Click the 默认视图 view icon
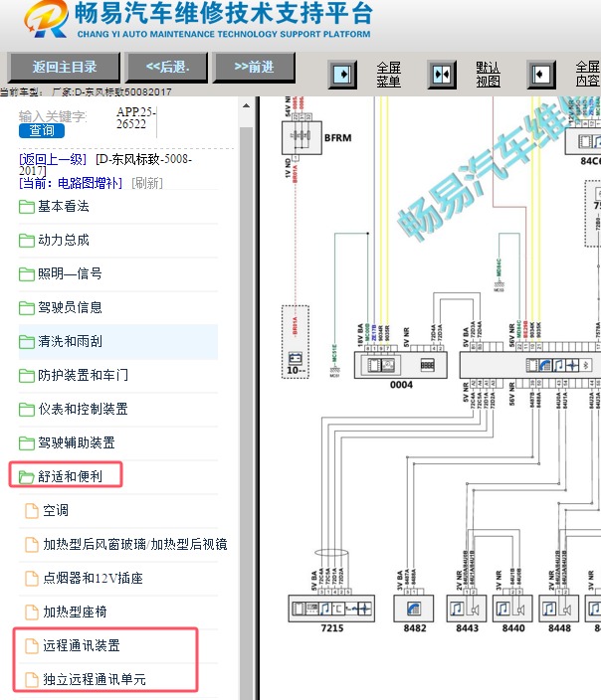Viewport: 601px width, 700px height. coord(442,75)
